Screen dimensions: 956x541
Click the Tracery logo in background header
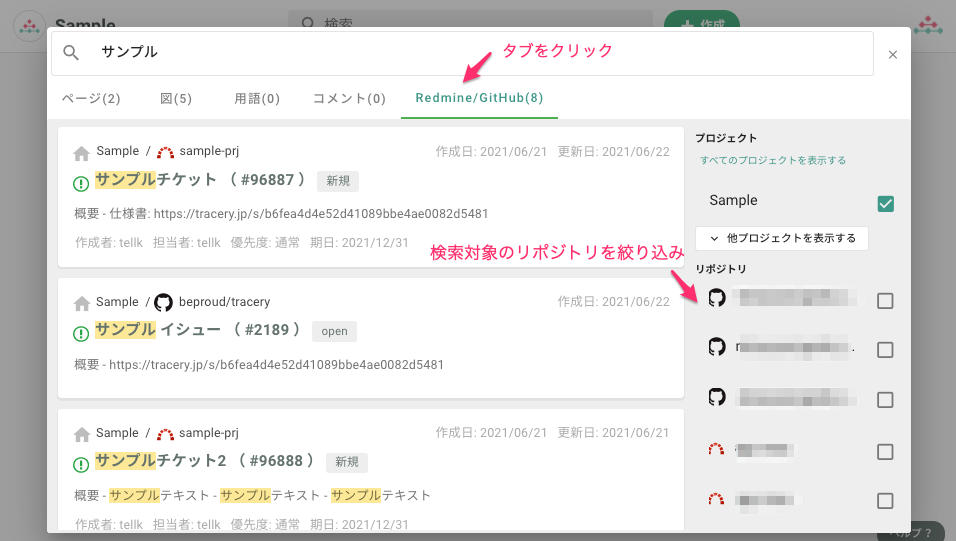(29, 26)
